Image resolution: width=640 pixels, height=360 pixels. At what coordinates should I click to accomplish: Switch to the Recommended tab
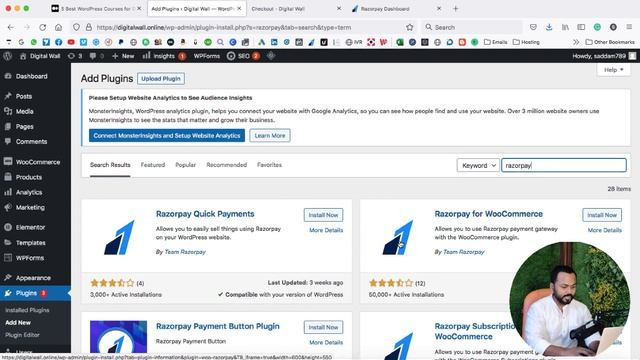pyautogui.click(x=227, y=165)
